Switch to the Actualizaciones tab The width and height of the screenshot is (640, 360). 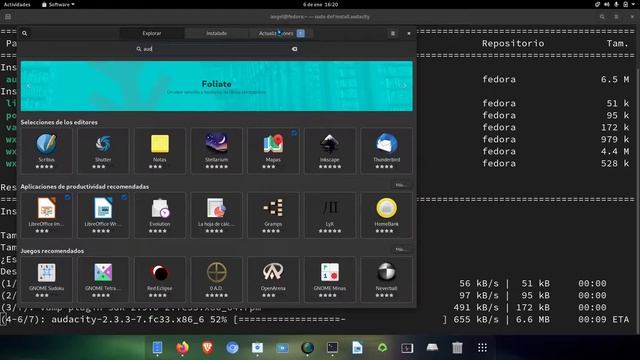(281, 33)
